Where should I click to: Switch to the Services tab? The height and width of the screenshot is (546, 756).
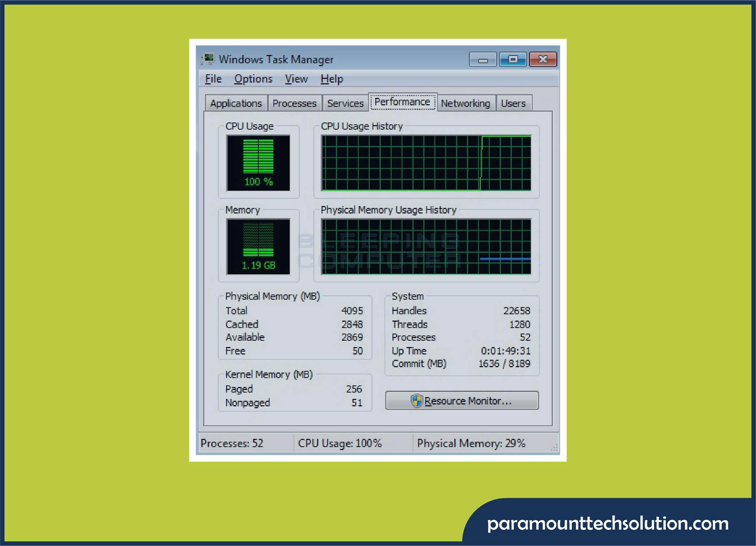345,103
